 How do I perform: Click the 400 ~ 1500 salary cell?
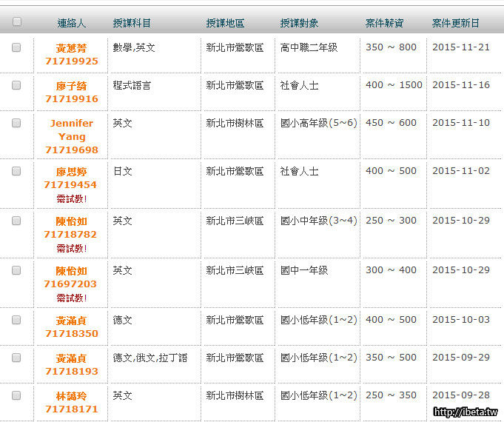(x=394, y=85)
